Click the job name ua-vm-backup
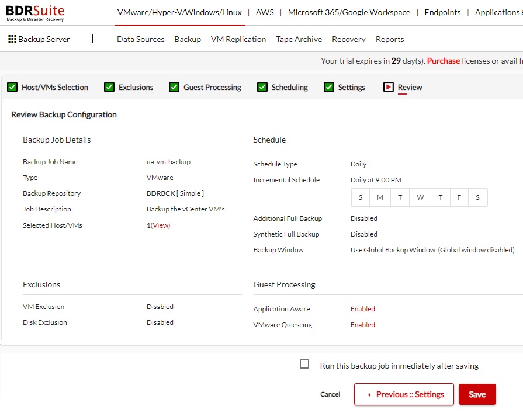Image resolution: width=523 pixels, height=420 pixels. click(168, 162)
